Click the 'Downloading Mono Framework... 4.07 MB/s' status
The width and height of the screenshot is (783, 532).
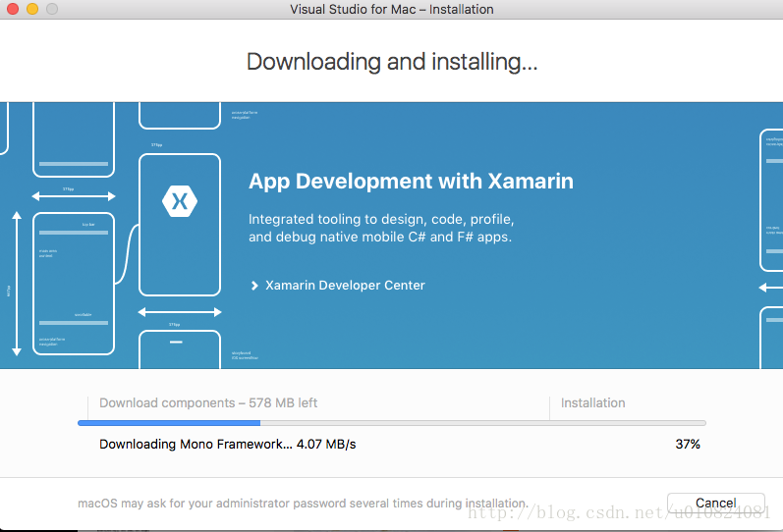pyautogui.click(x=228, y=445)
